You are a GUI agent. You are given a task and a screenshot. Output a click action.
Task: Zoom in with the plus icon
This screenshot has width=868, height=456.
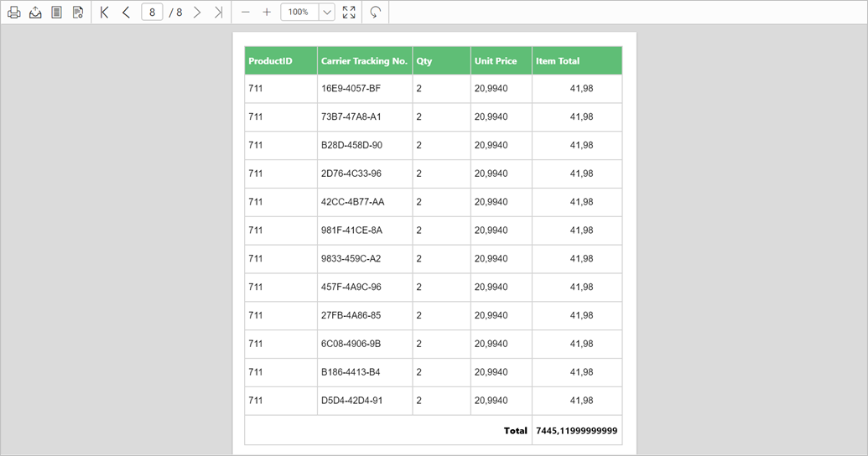click(267, 13)
